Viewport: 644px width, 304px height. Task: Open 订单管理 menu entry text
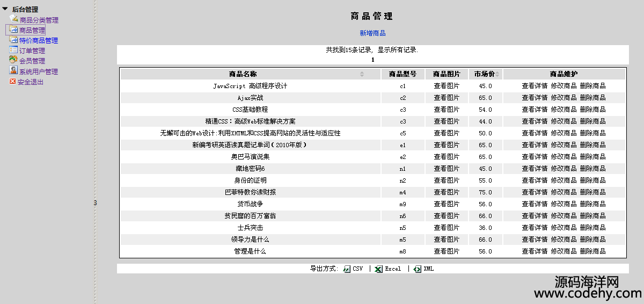pyautogui.click(x=32, y=50)
